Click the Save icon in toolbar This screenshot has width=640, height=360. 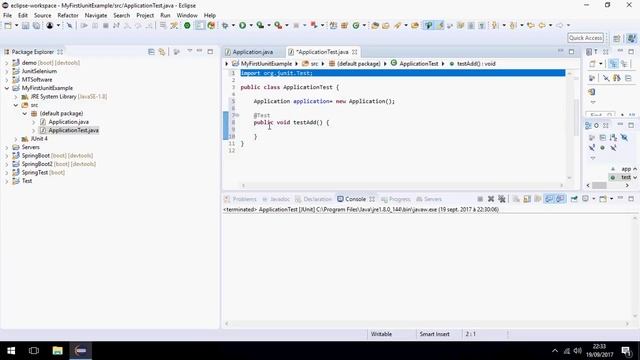tap(25, 25)
